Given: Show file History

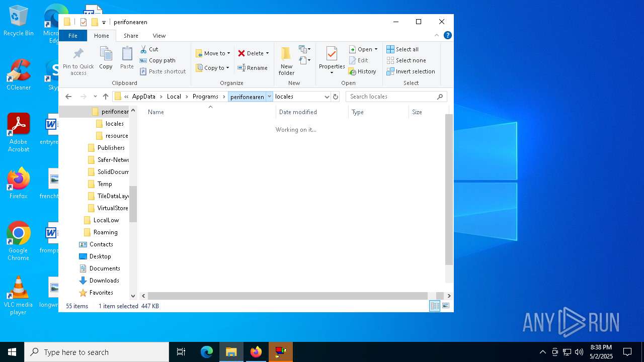Looking at the screenshot, I should point(362,71).
